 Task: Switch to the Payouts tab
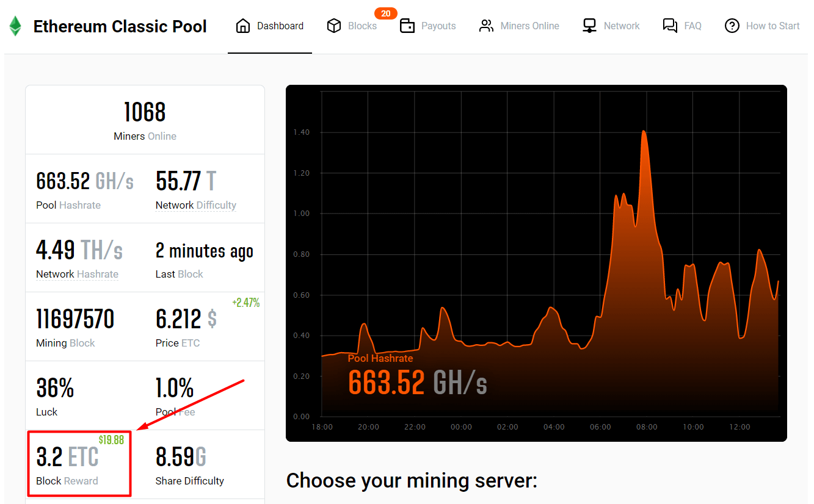[438, 26]
